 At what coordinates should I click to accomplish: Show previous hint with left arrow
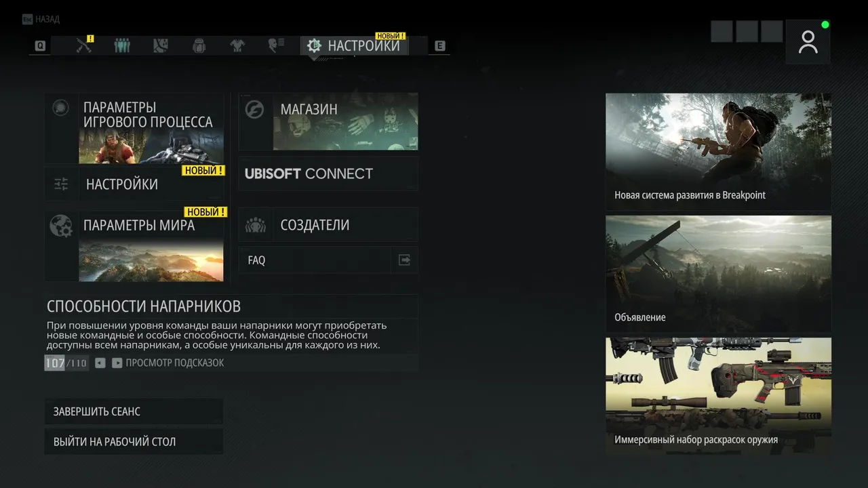coord(100,363)
